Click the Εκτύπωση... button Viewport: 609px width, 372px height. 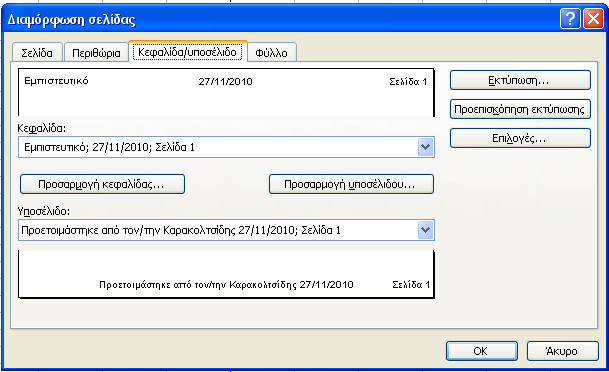(520, 80)
